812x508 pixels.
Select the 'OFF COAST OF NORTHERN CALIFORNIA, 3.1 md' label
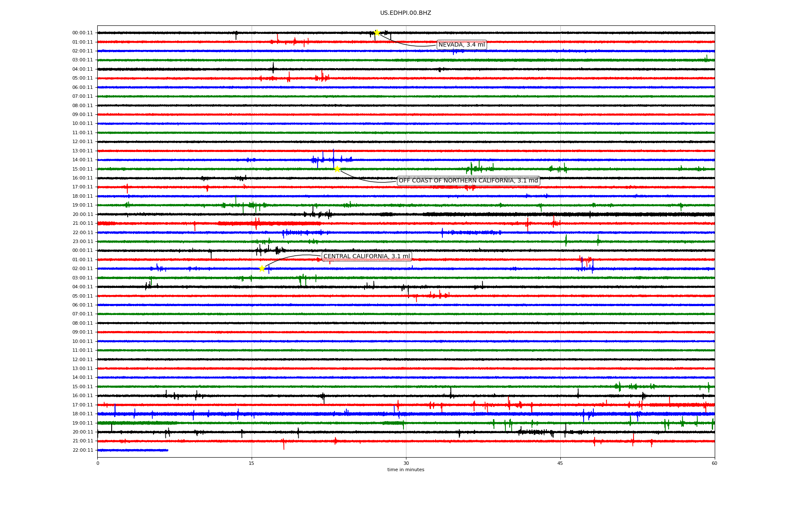tap(468, 181)
